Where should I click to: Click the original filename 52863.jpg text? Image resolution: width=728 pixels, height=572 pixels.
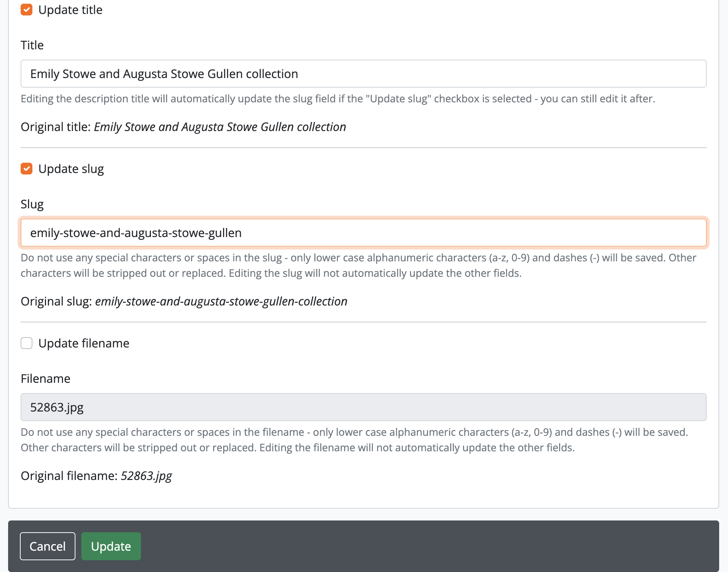pyautogui.click(x=146, y=476)
